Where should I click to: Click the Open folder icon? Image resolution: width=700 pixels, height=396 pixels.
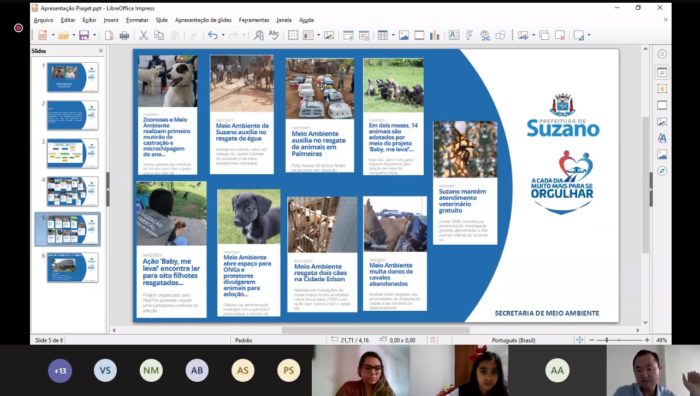point(63,35)
